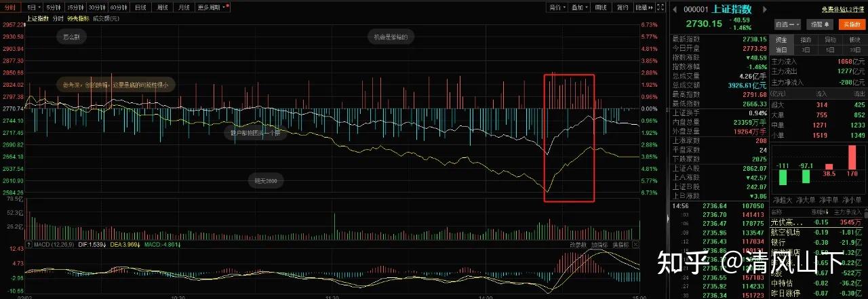Viewport: 868px width, 299px height.
Task: Click the 怎么割 comment bubble
Action: pos(72,37)
